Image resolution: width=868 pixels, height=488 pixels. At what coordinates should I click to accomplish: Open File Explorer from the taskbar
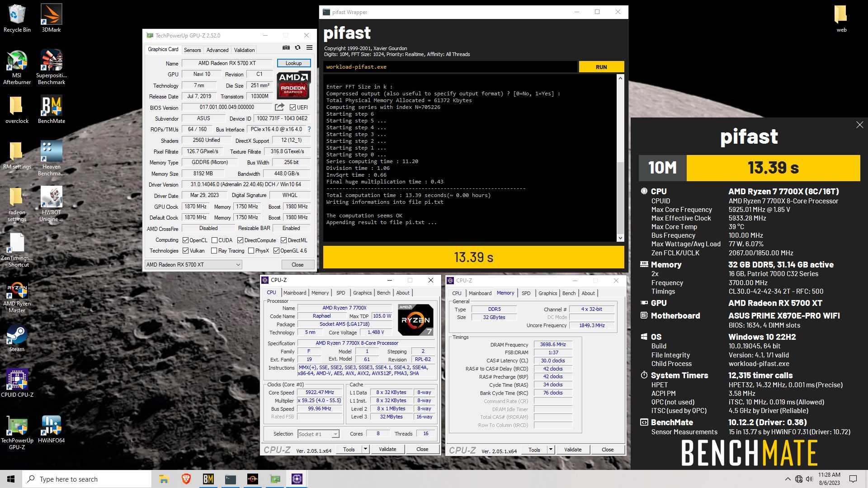coord(164,479)
